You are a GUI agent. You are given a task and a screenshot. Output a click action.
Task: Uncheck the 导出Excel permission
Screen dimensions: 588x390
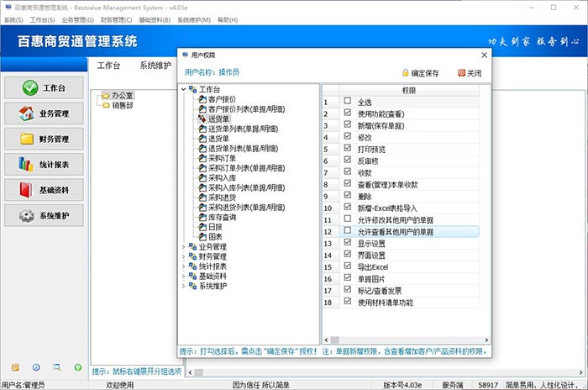click(348, 266)
